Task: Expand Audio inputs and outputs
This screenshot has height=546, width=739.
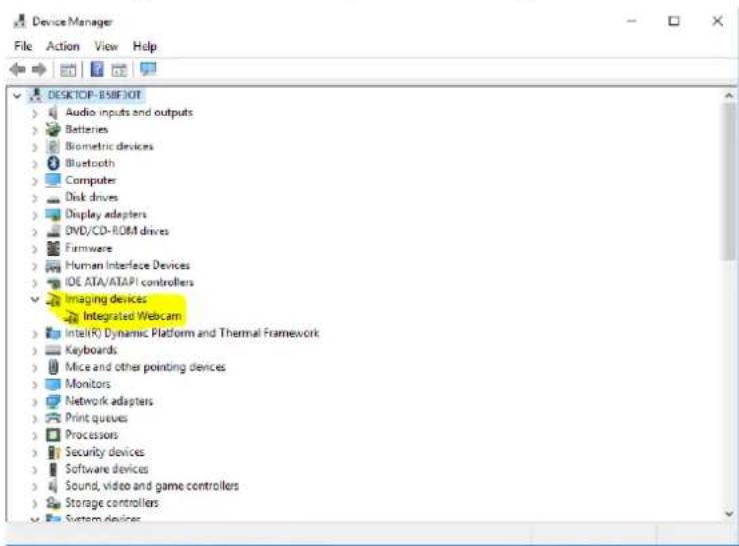Action: pos(34,113)
